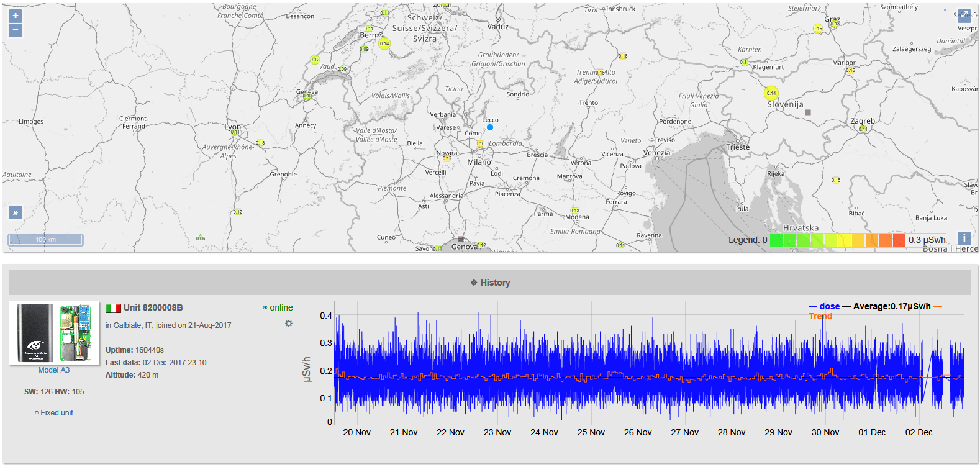Expand the side panel with double-arrow button
The height and width of the screenshot is (467, 980).
point(16,212)
